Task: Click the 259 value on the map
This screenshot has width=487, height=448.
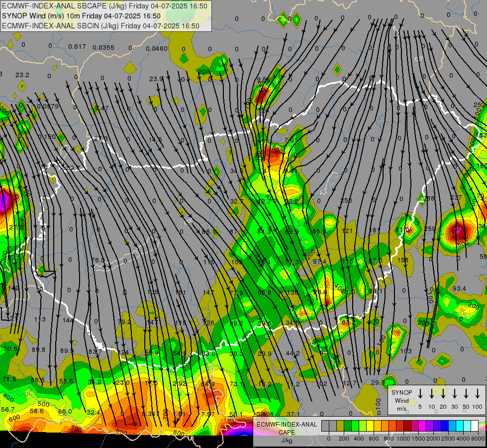Action: [430, 229]
